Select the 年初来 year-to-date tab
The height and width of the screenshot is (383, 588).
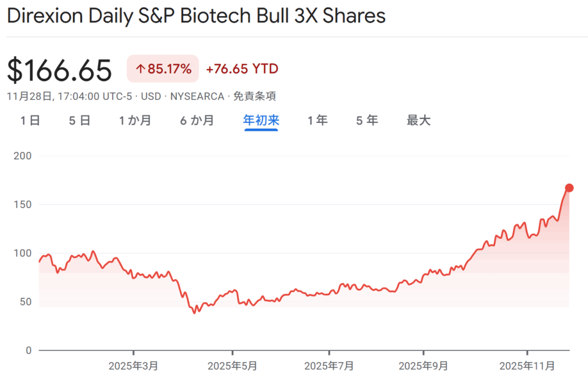[x=261, y=121]
